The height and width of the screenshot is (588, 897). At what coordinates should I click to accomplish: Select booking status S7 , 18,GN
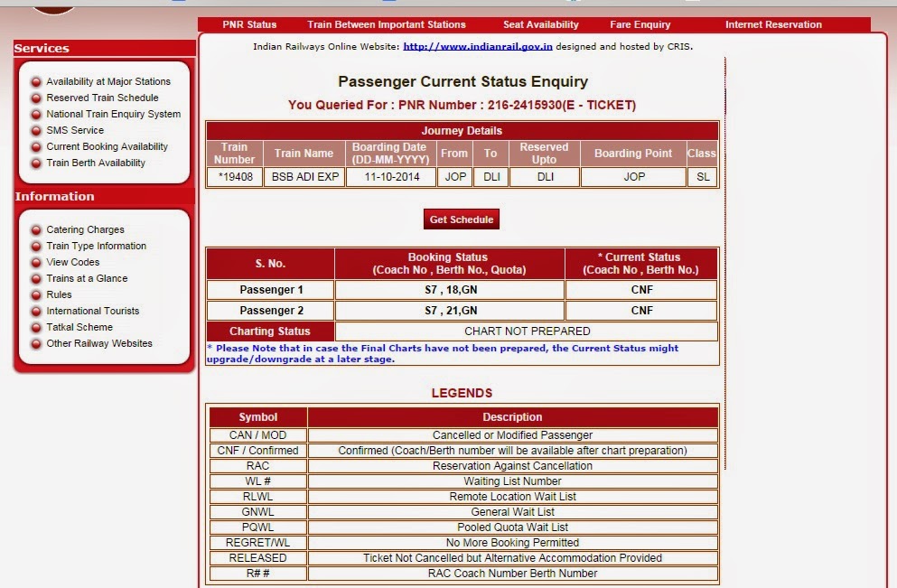450,289
